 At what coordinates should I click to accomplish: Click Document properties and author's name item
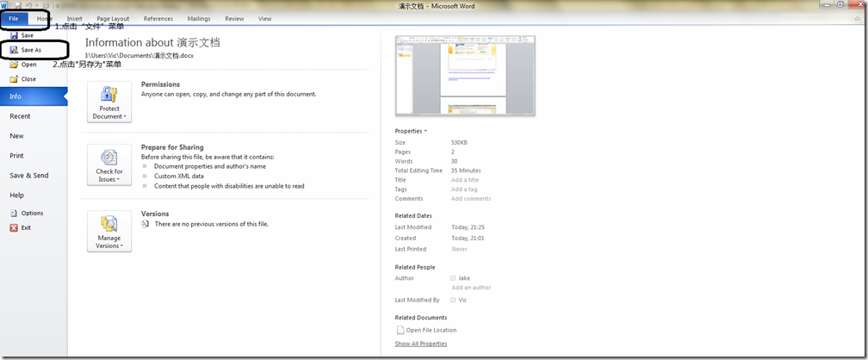pyautogui.click(x=210, y=166)
